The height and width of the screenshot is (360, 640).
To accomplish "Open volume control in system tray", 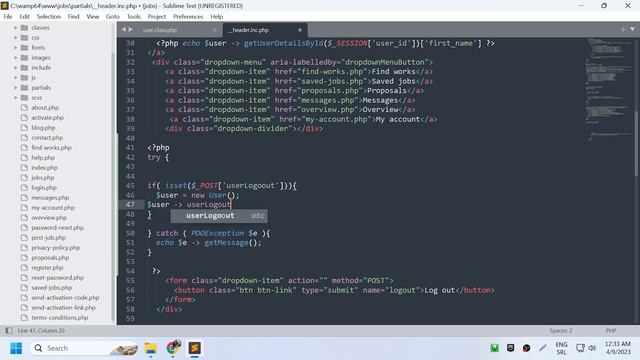I will (x=592, y=348).
